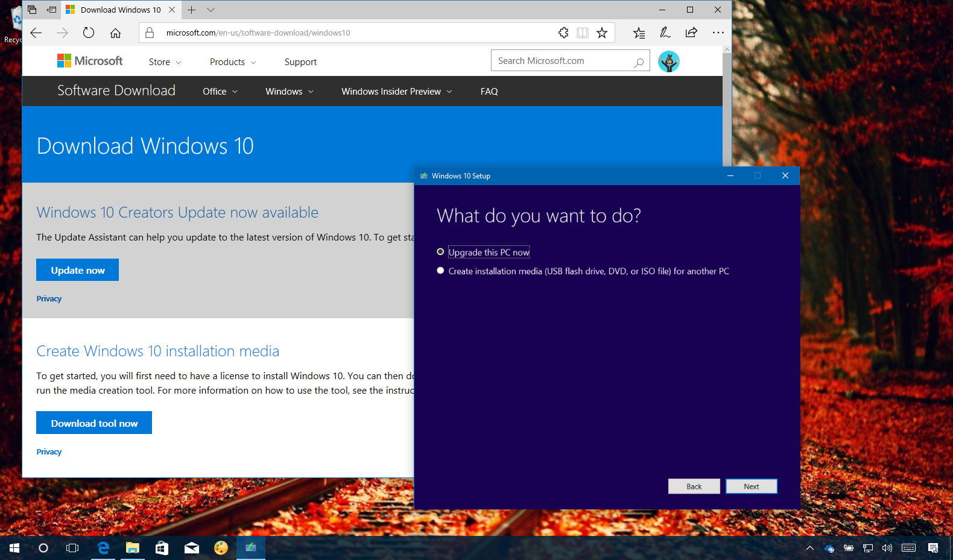The width and height of the screenshot is (953, 560).
Task: Open the Action Center
Action: point(933,548)
